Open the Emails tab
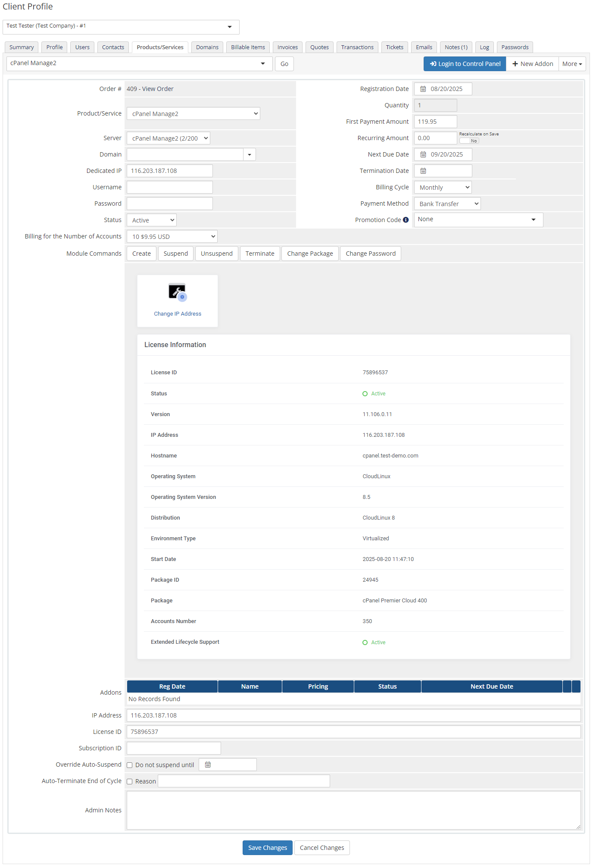The width and height of the screenshot is (593, 868). pos(424,47)
